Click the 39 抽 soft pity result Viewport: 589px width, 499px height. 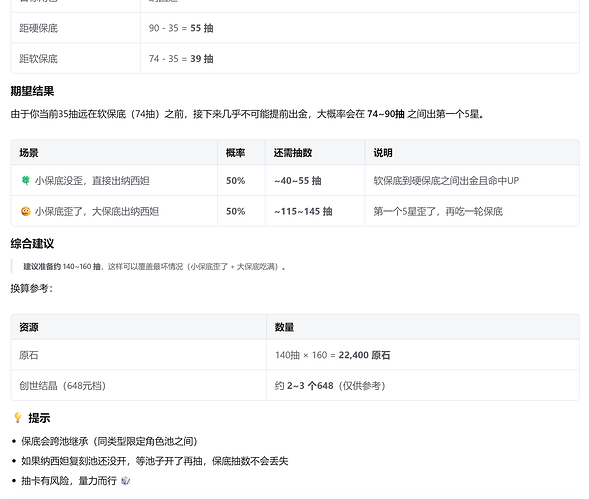[202, 59]
